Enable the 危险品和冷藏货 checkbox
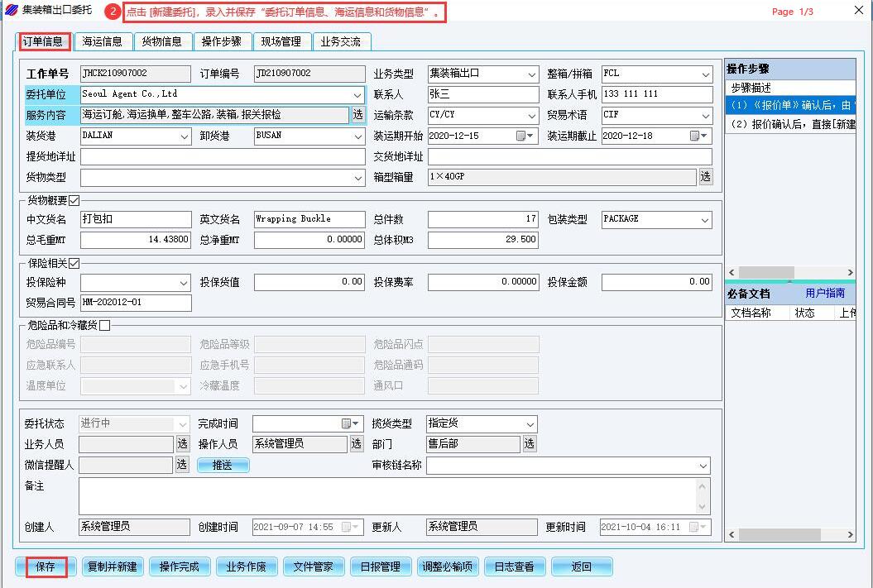 coord(104,326)
